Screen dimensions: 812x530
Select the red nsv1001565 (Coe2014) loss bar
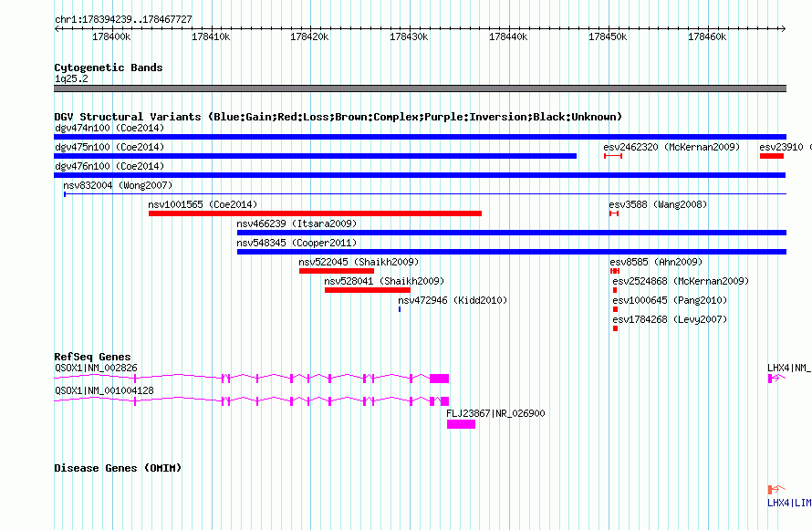coord(315,213)
